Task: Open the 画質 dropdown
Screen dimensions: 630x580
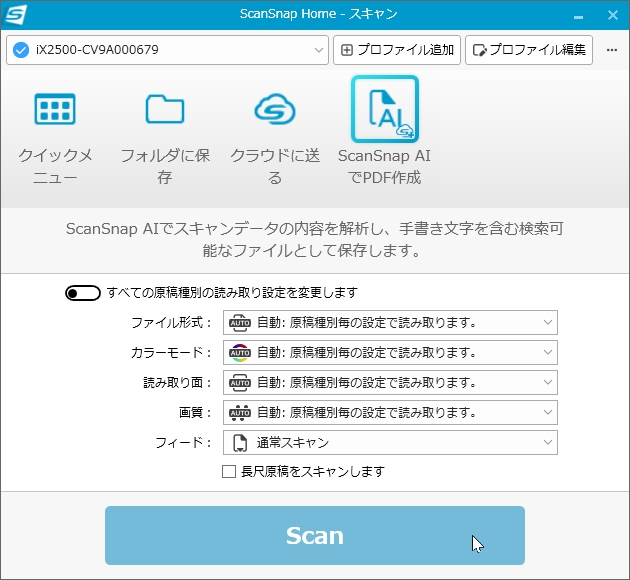Action: [x=390, y=413]
